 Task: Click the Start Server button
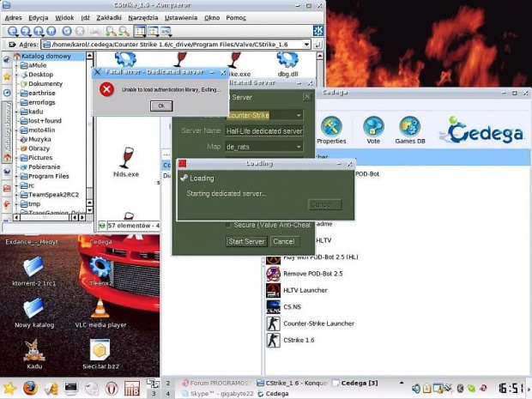(x=246, y=241)
